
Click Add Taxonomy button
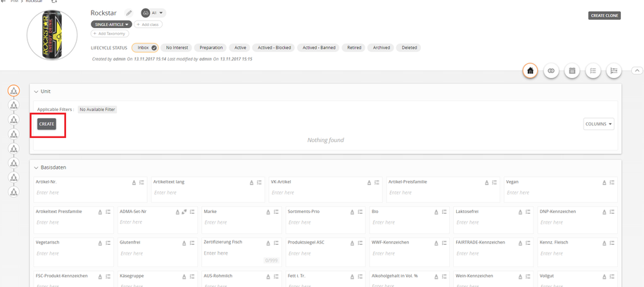pyautogui.click(x=110, y=34)
